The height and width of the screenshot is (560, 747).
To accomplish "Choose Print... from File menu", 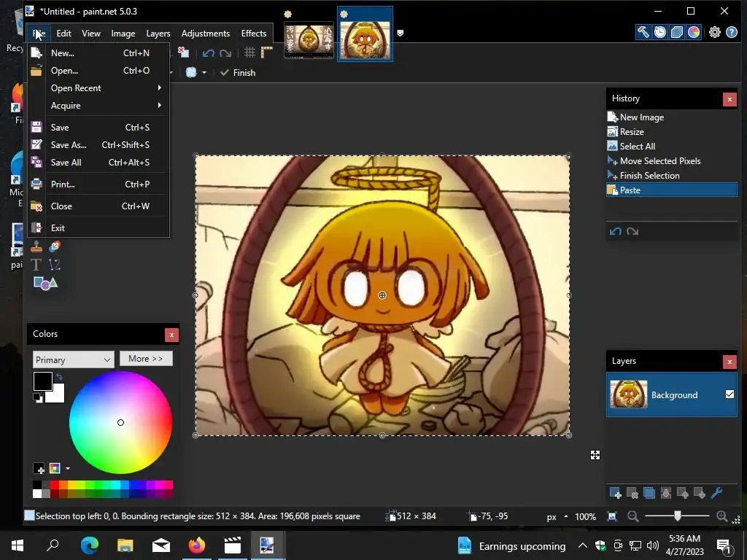I will [x=98, y=184].
